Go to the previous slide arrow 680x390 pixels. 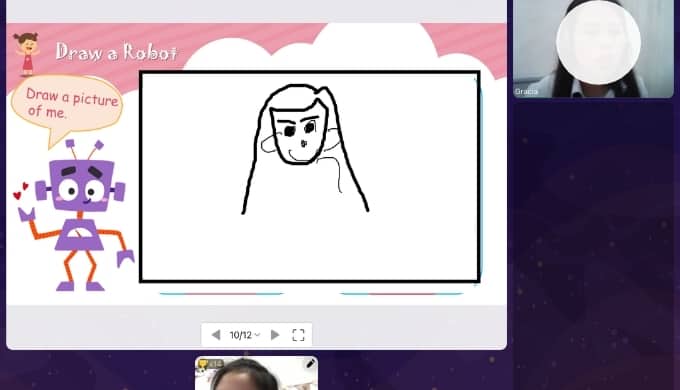216,335
